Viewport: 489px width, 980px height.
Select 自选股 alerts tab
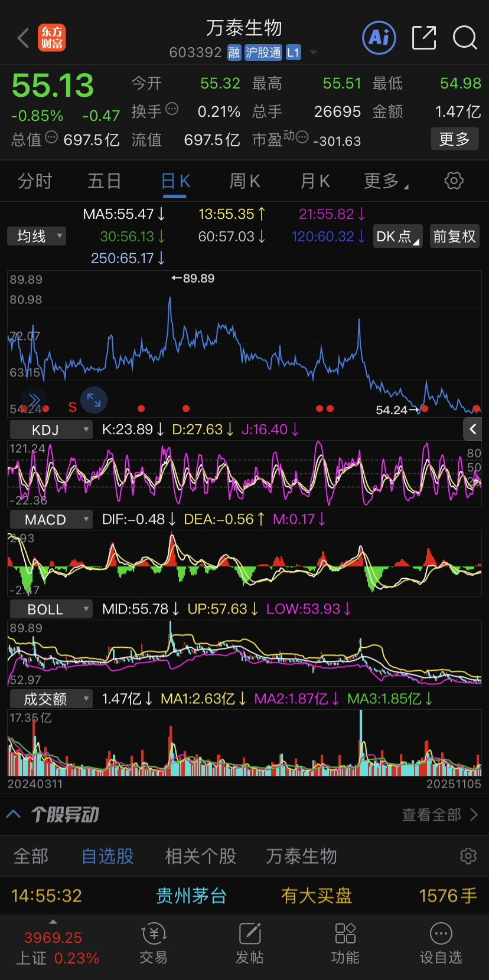point(107,856)
